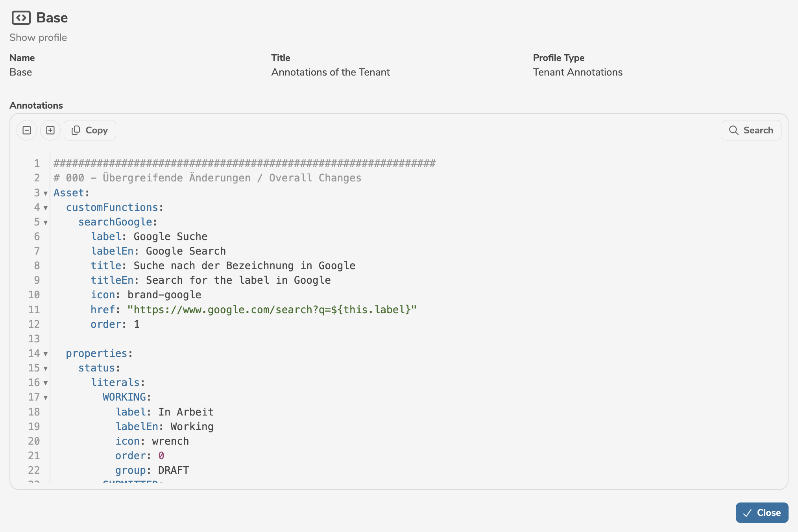Image resolution: width=798 pixels, height=532 pixels.
Task: Click the Google search href URL string
Action: tap(272, 310)
